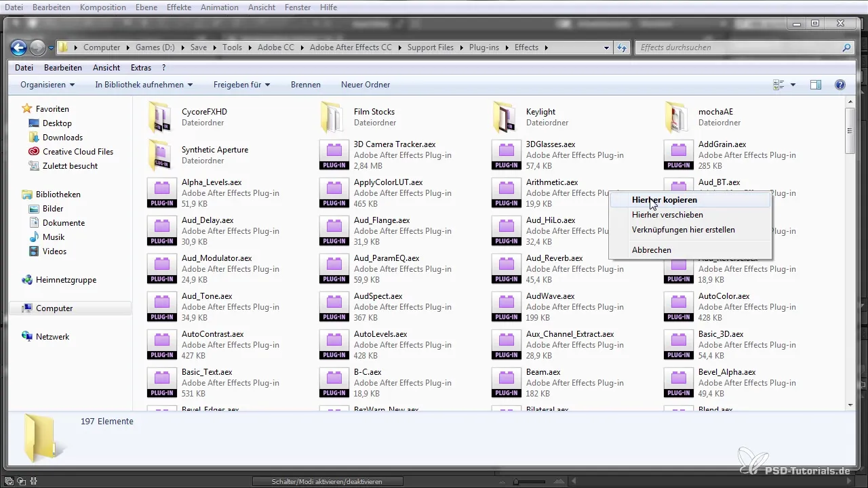The height and width of the screenshot is (488, 868).
Task: Click the Synthetic Aperture folder icon
Action: coord(161,155)
